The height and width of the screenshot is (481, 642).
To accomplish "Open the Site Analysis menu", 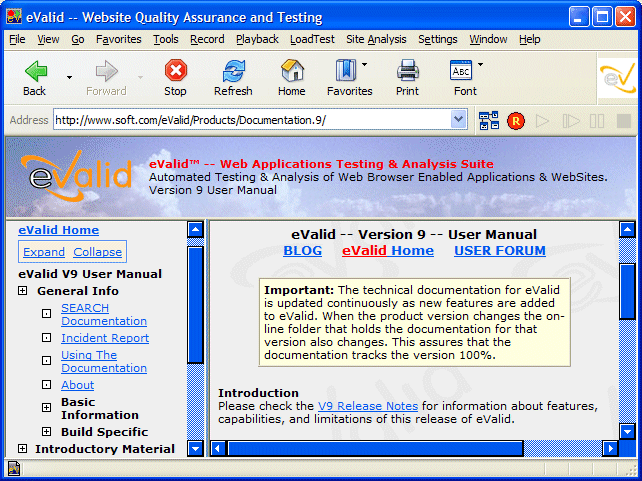I will point(376,39).
